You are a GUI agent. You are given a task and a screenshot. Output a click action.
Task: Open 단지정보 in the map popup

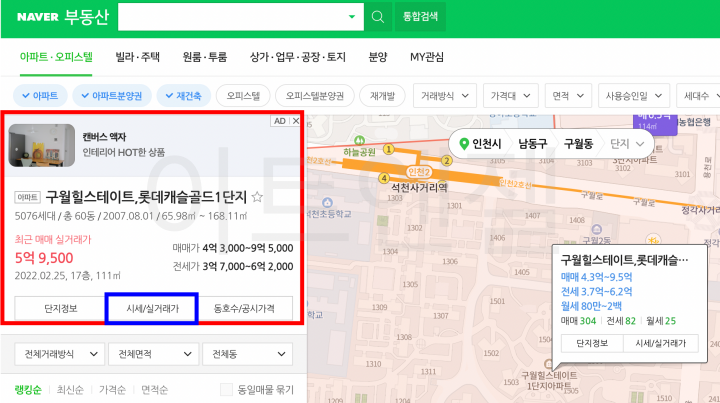[x=592, y=343]
